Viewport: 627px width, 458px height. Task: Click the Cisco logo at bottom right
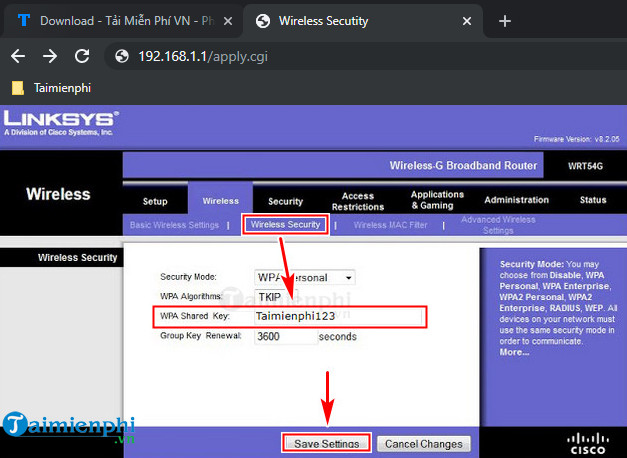tap(587, 443)
